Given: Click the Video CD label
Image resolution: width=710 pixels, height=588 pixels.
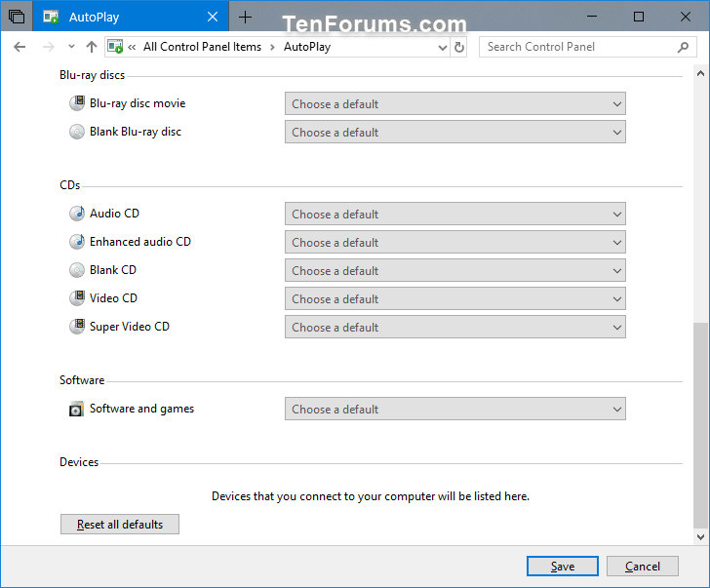Looking at the screenshot, I should [x=114, y=298].
